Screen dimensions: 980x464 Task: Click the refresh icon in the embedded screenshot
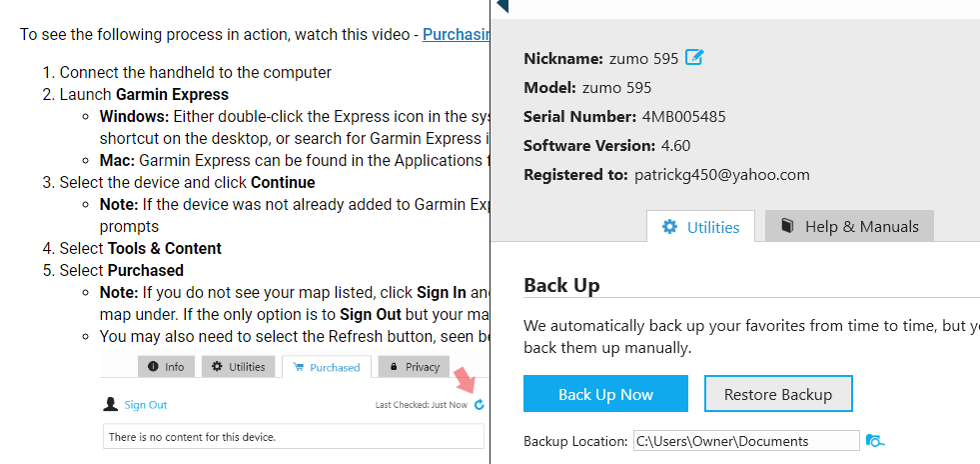pyautogui.click(x=480, y=405)
